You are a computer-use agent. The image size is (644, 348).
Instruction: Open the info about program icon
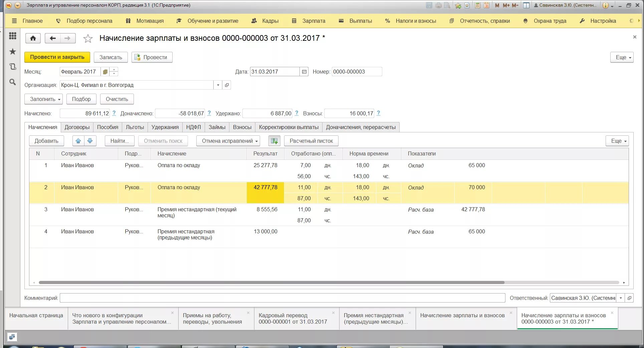point(605,5)
